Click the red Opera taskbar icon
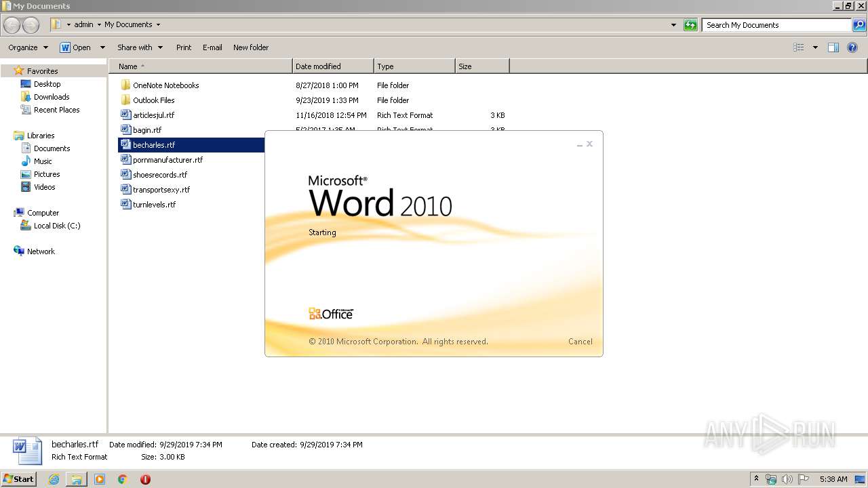Viewport: 868px width, 488px height. (145, 479)
